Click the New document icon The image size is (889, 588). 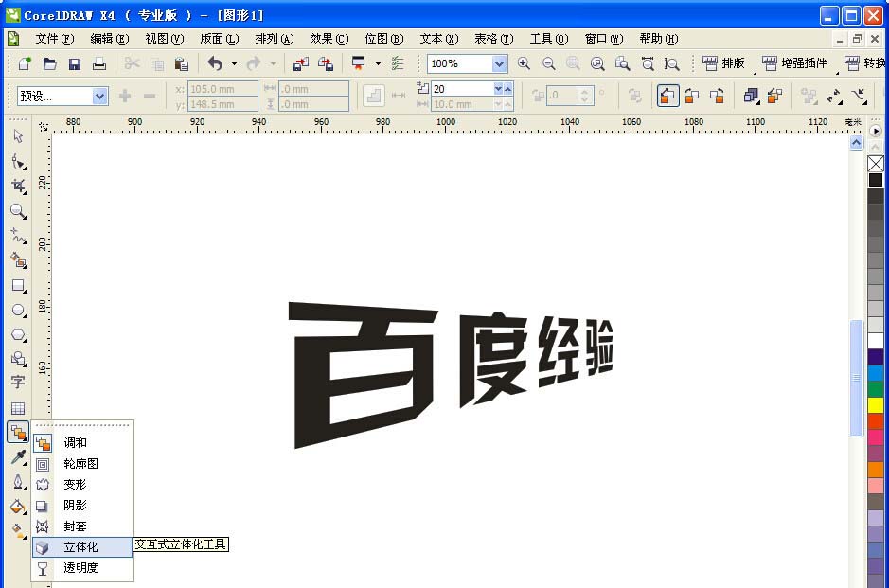pos(25,63)
